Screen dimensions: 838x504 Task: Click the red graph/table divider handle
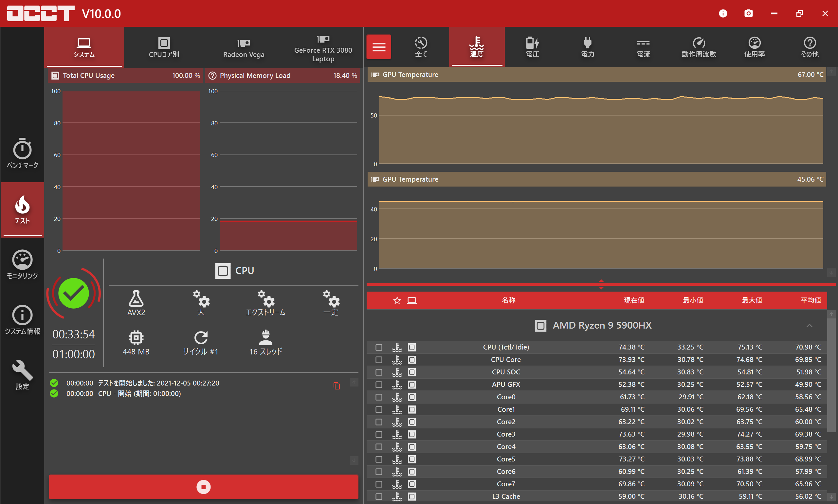[x=601, y=284]
